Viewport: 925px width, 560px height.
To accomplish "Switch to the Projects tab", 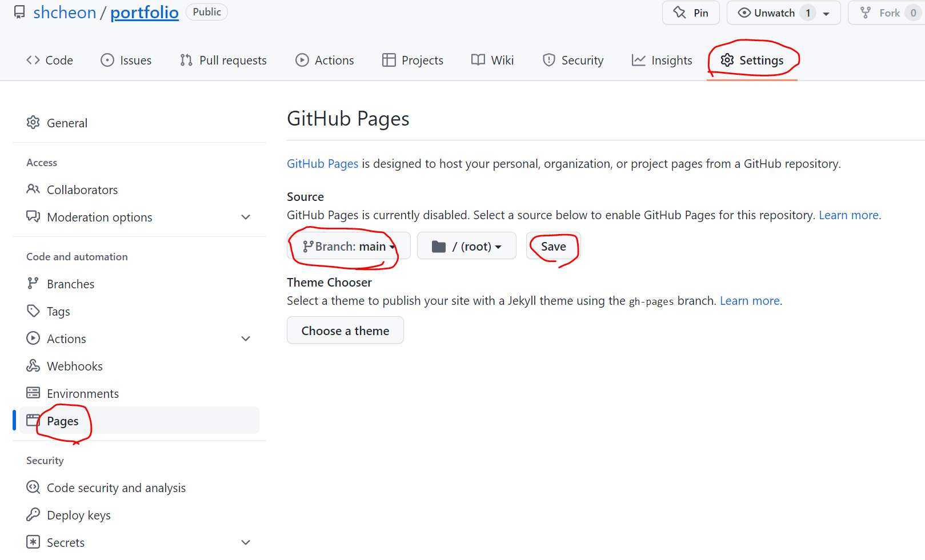I will click(413, 60).
